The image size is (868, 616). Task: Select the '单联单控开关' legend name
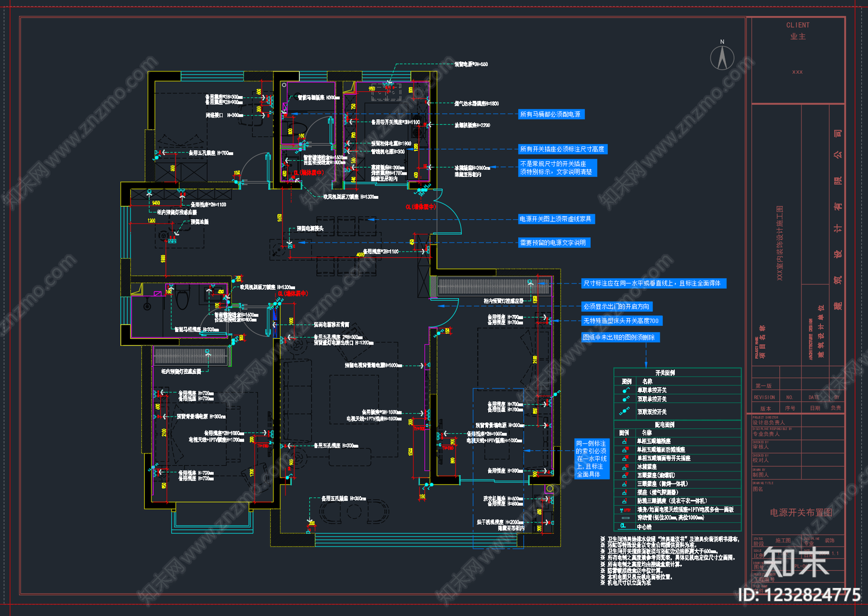tap(652, 390)
